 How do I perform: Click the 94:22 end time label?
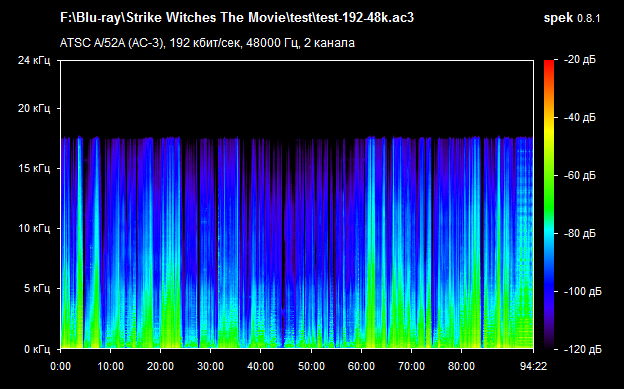click(533, 366)
